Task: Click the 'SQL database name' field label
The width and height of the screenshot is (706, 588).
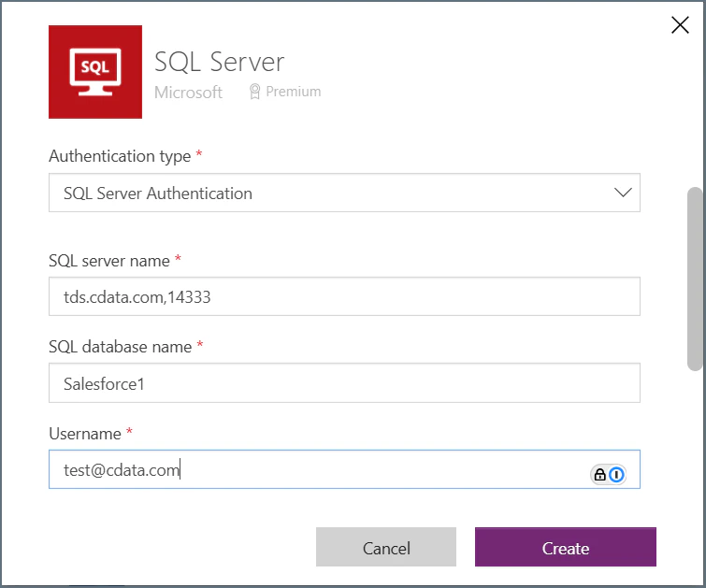Action: click(x=121, y=347)
